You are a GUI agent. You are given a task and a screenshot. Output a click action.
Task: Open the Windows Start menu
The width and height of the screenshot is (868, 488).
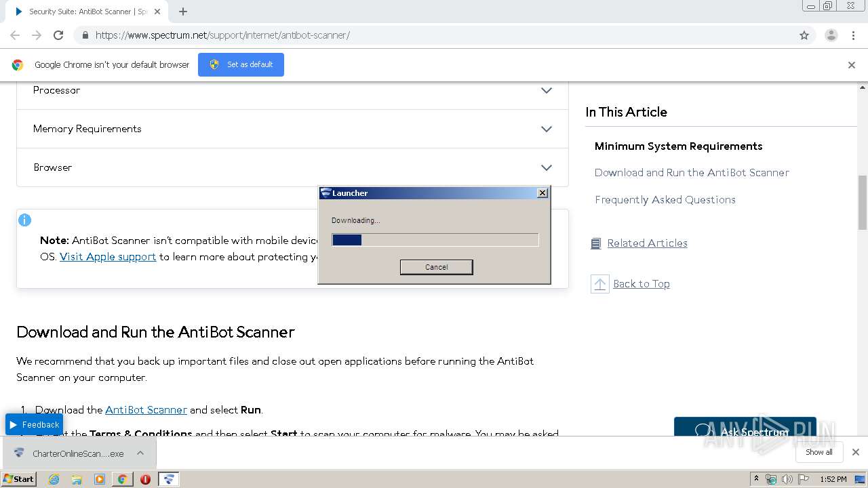[x=19, y=479]
